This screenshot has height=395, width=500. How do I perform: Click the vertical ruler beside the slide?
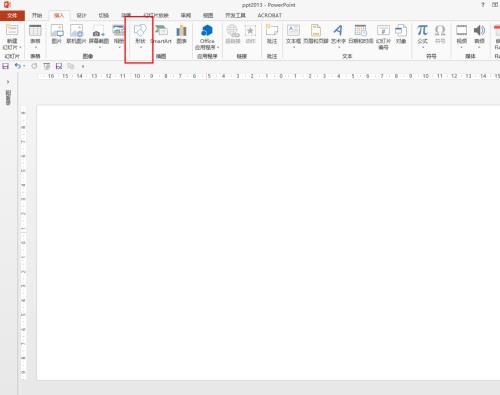click(23, 242)
